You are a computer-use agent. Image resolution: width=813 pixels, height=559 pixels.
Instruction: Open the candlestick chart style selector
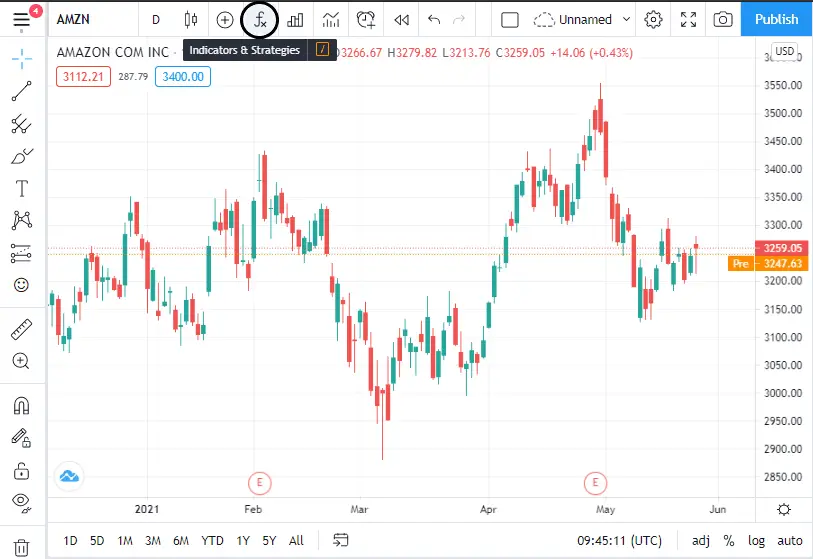[x=191, y=20]
